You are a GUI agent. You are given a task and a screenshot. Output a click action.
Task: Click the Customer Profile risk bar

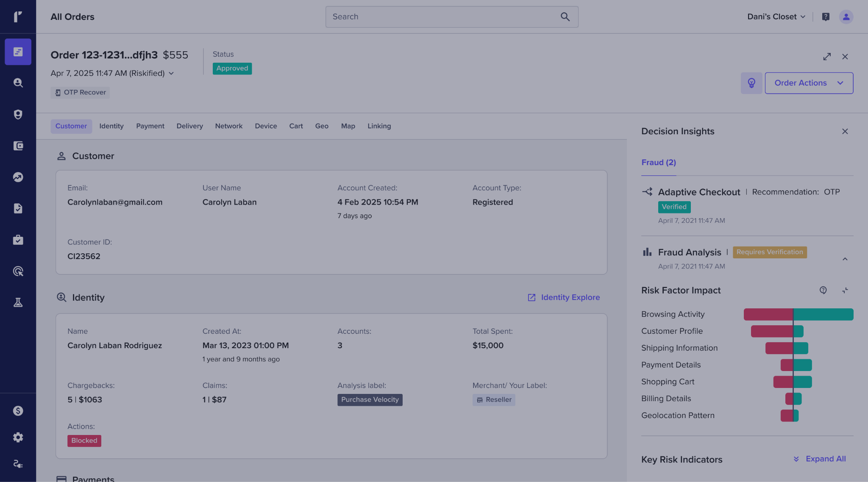777,331
